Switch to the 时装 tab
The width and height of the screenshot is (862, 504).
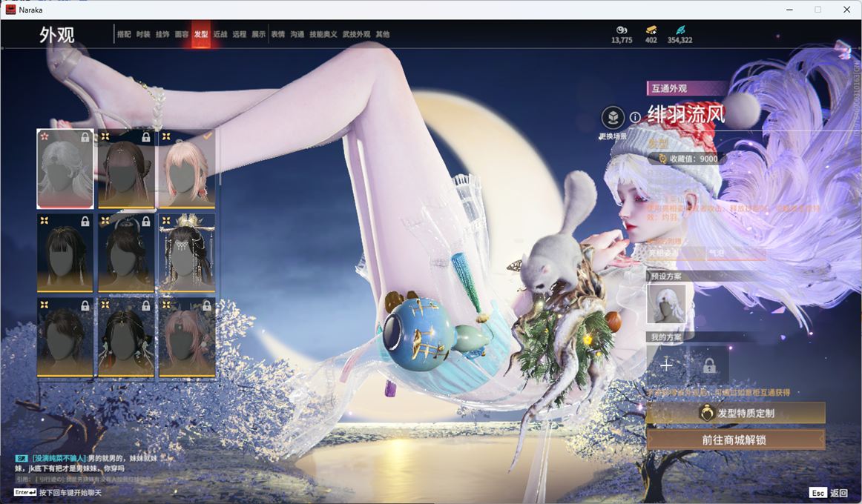pos(143,34)
